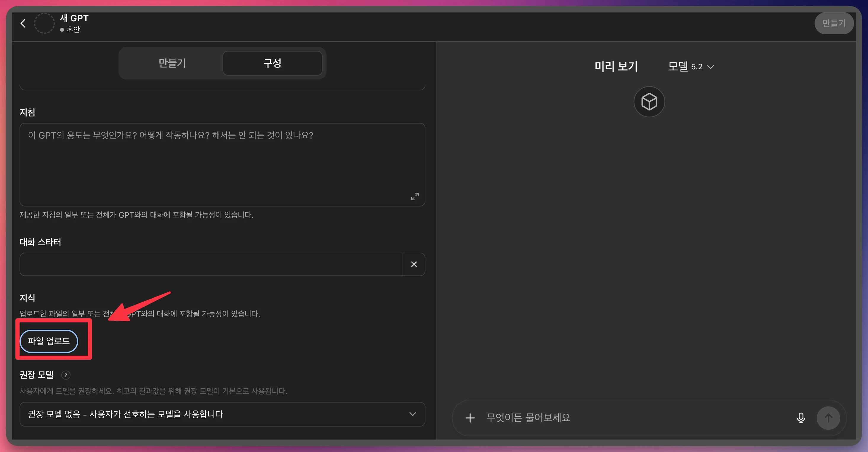Image resolution: width=868 pixels, height=452 pixels.
Task: Click the 대화 스타터 input field
Action: pos(211,265)
